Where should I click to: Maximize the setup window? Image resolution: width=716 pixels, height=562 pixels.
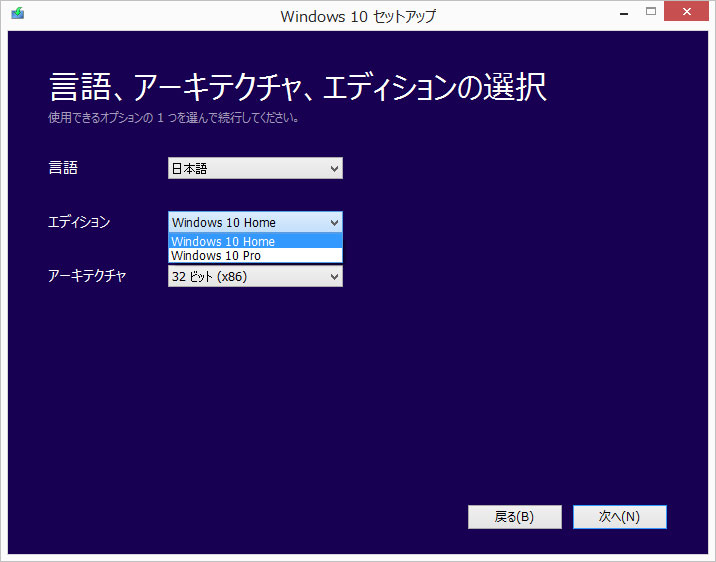click(651, 12)
